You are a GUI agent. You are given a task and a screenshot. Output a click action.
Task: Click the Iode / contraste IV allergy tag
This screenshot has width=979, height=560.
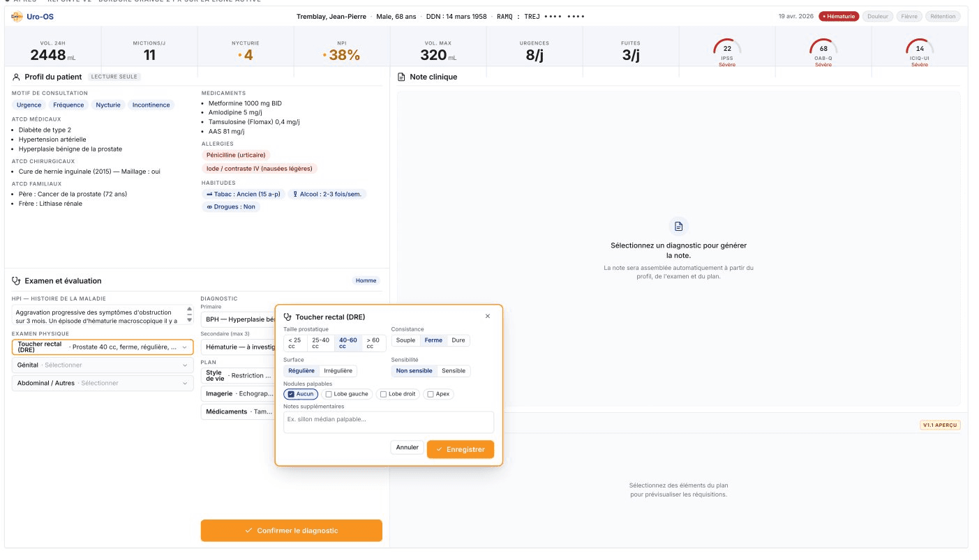tap(260, 169)
